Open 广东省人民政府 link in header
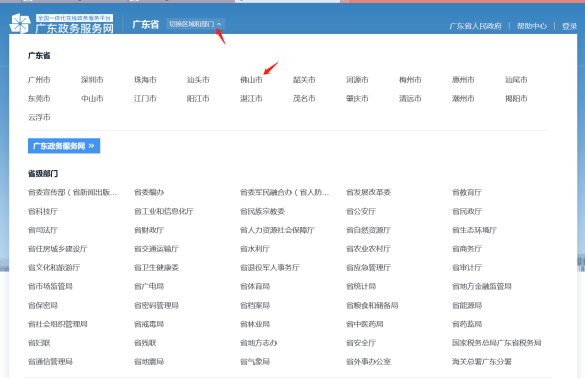 coord(475,26)
